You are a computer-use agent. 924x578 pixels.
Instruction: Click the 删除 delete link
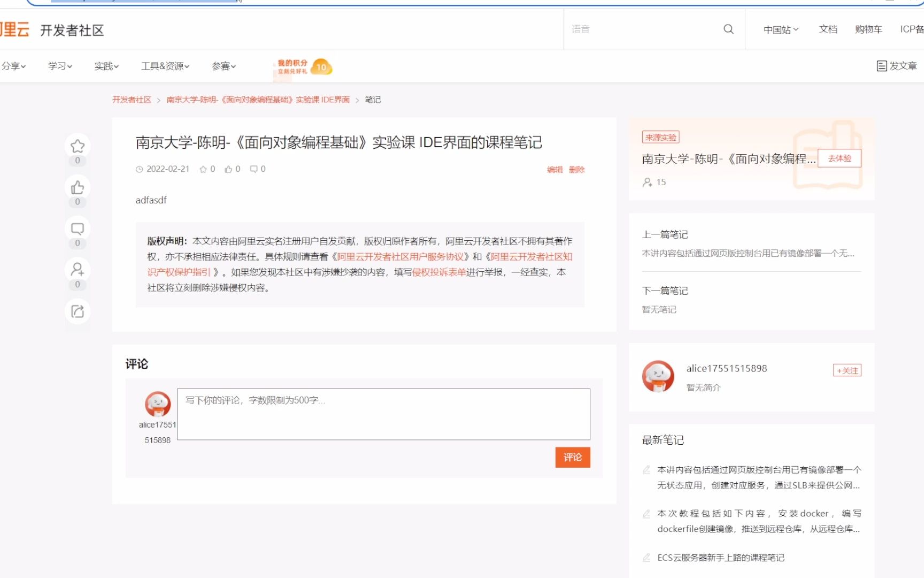576,170
